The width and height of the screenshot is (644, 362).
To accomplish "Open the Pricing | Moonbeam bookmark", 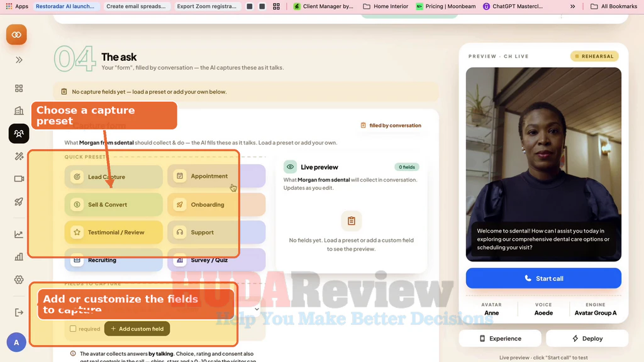I will click(x=446, y=6).
